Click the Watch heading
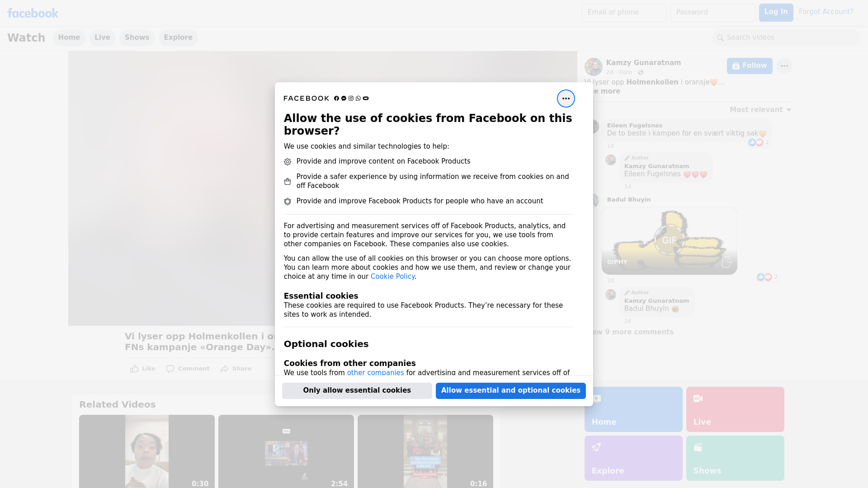868x488 pixels. point(26,38)
